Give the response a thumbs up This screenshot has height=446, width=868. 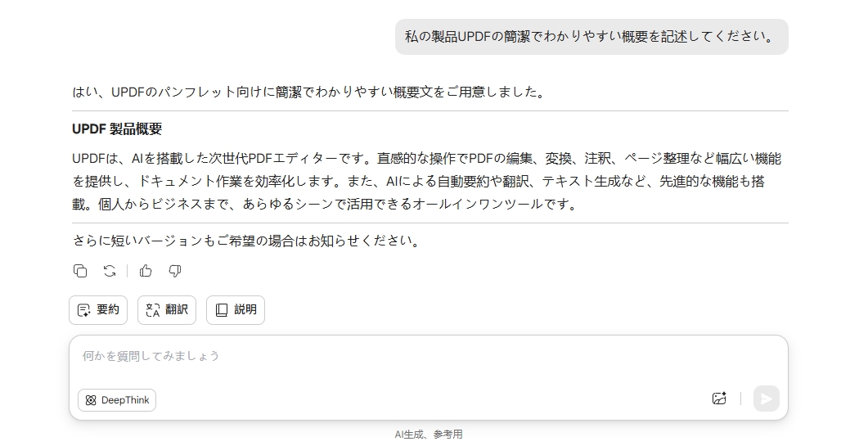click(x=146, y=271)
